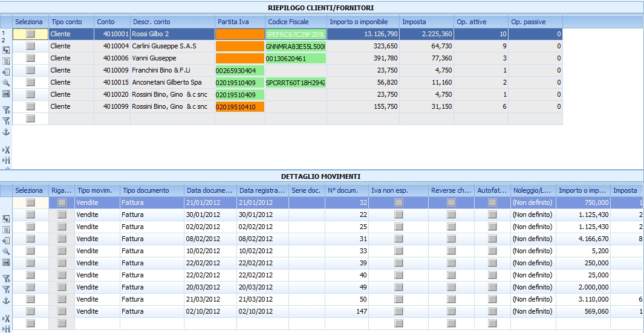This screenshot has width=644, height=333.
Task: Click the upper filter icon in the Riepilogo panel
Action: click(6, 110)
